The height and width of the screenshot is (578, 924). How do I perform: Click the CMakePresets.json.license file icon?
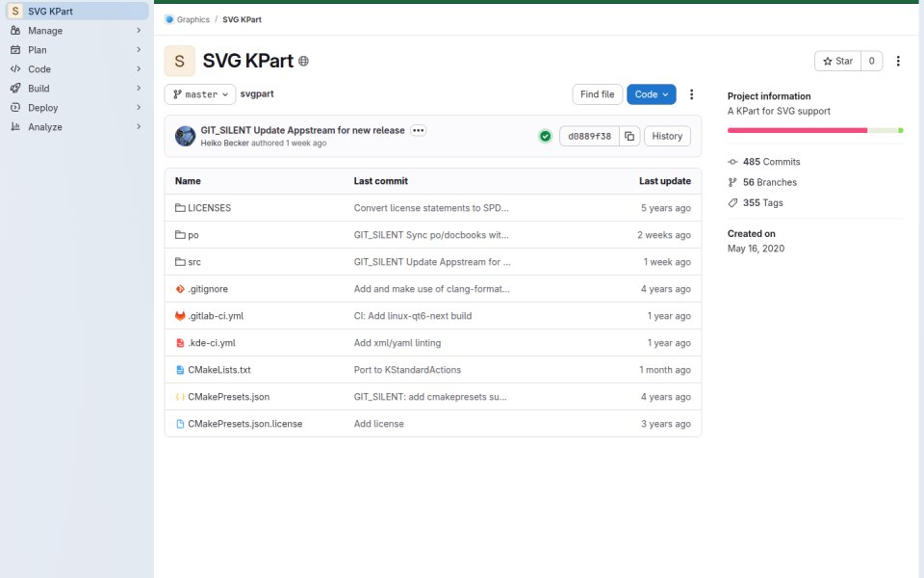pos(180,424)
